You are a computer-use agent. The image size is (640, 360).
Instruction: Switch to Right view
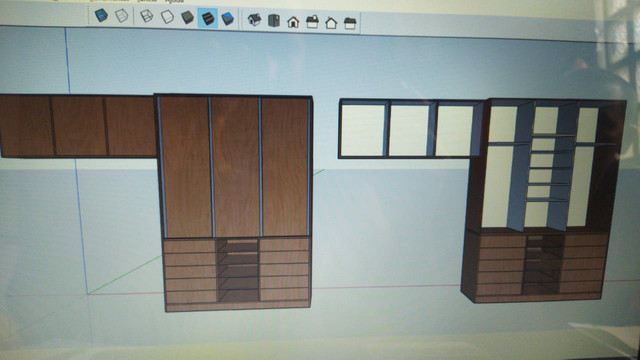[x=312, y=22]
